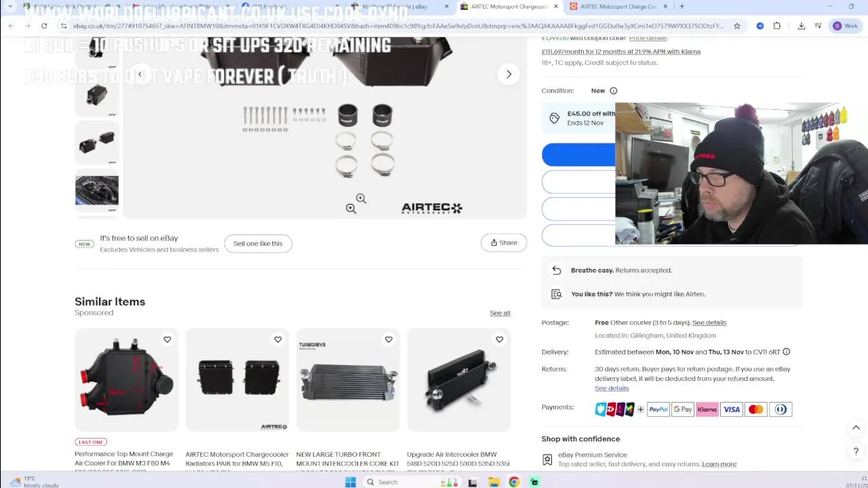
Task: Click the price tag icon in coupon banner
Action: tap(555, 119)
